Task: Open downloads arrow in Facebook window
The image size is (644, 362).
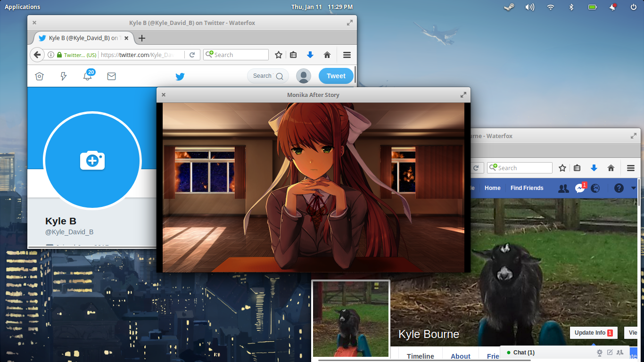Action: [x=594, y=168]
